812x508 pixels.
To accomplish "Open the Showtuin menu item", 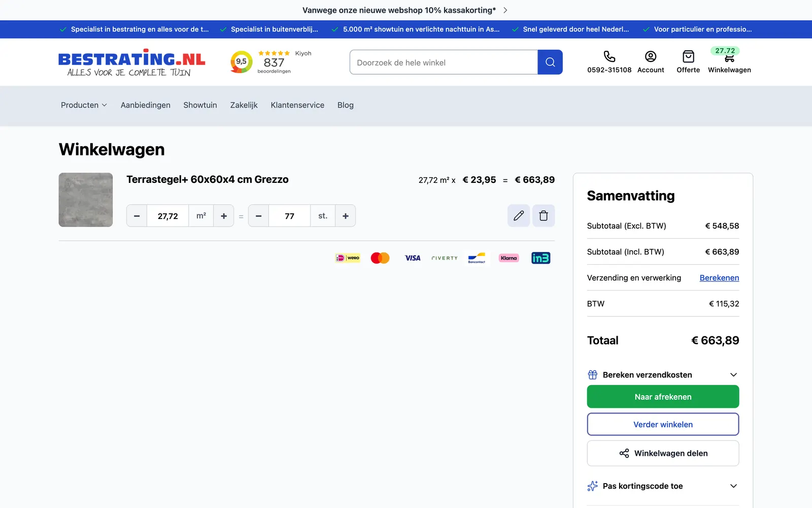I will click(200, 105).
